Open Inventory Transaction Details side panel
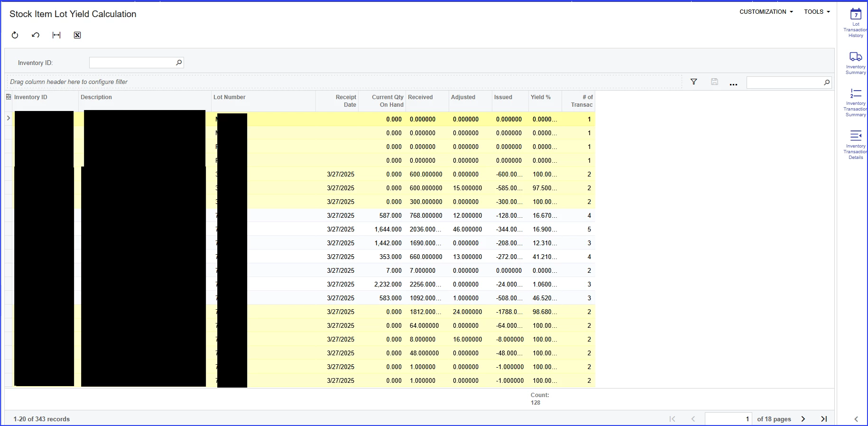The image size is (868, 426). click(856, 145)
